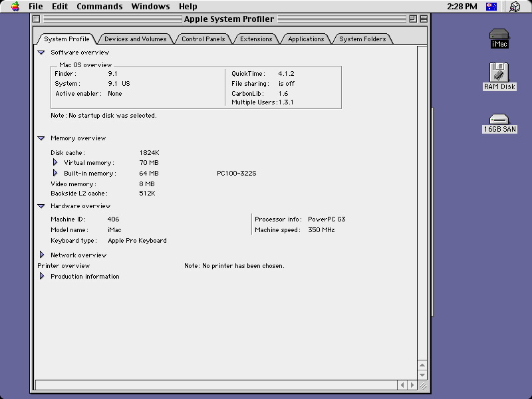Image resolution: width=532 pixels, height=399 pixels.
Task: Click the Apple System Profiler title bar
Action: click(x=229, y=19)
